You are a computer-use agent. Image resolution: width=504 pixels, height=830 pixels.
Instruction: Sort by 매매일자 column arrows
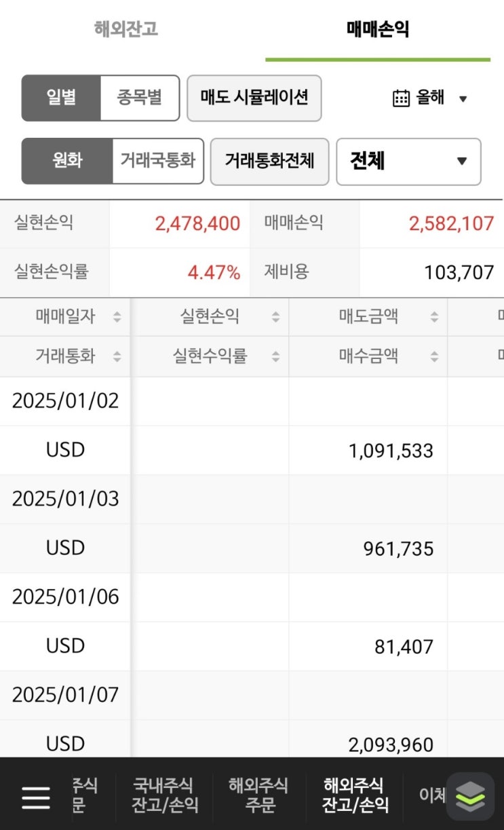pyautogui.click(x=117, y=317)
